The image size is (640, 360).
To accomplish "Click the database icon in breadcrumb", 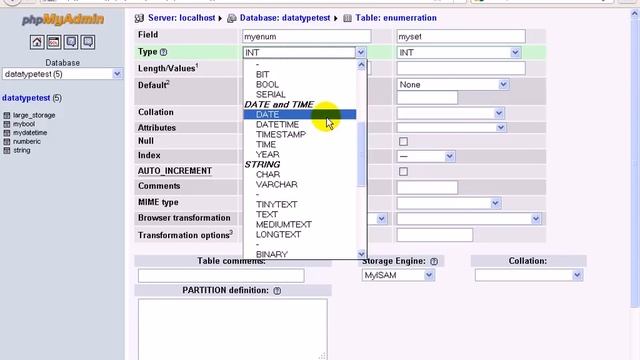I will tap(231, 18).
